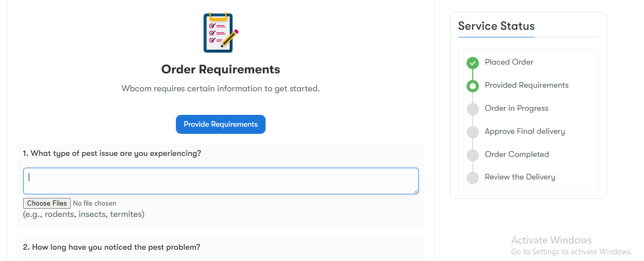Click the clipboard checklist icon
The width and height of the screenshot is (644, 261).
[x=220, y=33]
